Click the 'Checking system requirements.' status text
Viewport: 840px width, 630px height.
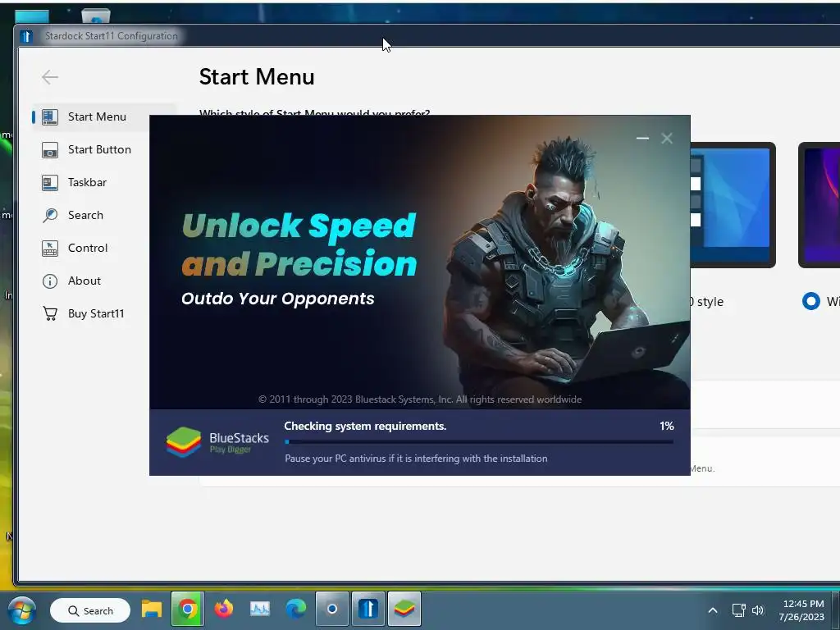click(x=365, y=426)
